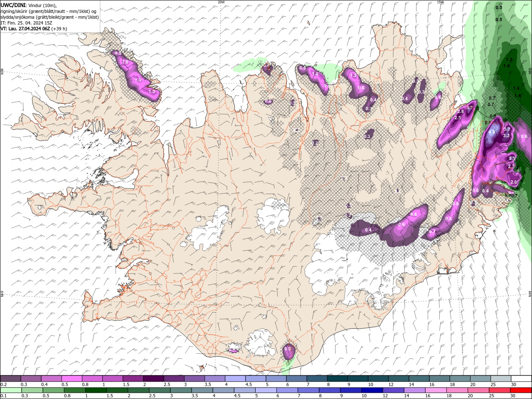Pick the dark purple 2 swatch in upper legend row

point(153,379)
